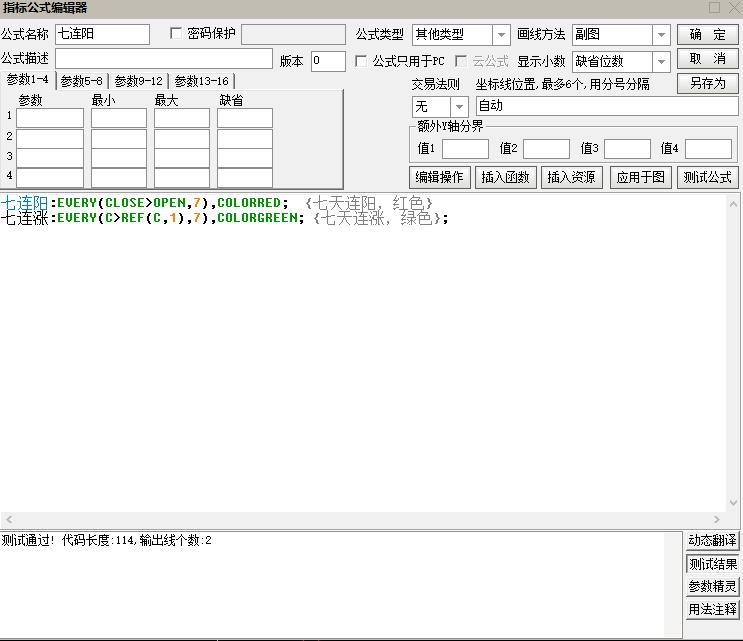Enable the 密码保护 checkbox
Image resolution: width=743 pixels, height=641 pixels.
tap(176, 33)
